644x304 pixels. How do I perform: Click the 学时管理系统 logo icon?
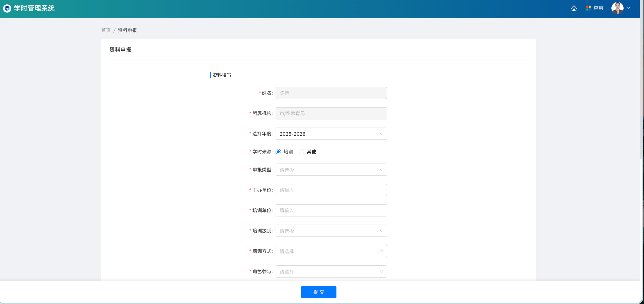7,8
